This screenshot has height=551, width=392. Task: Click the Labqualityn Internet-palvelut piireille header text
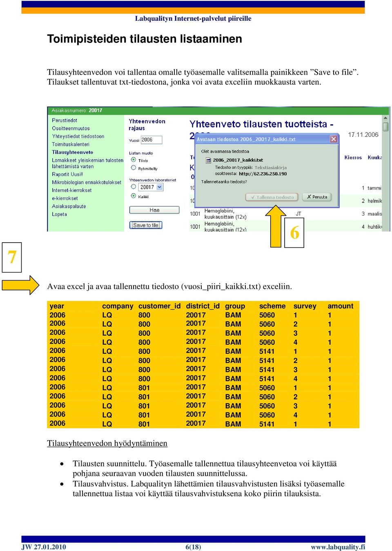point(193,18)
